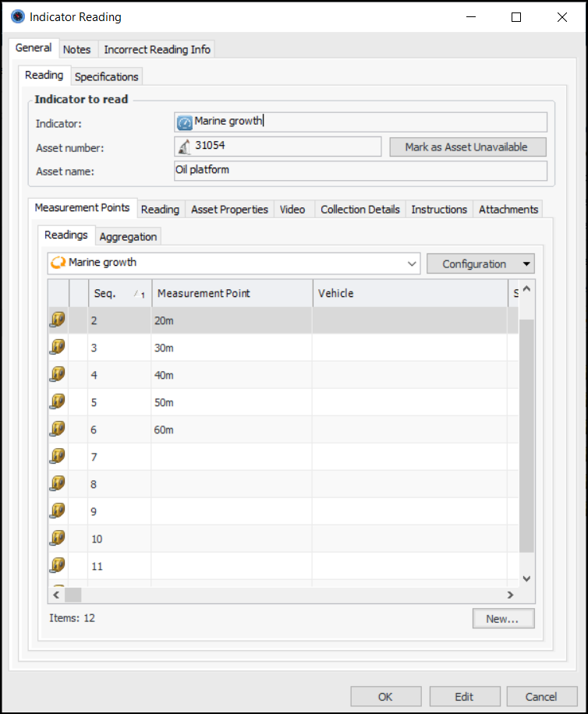Screen dimensions: 588x714
Task: Maximize the Indicator Reading window
Action: coord(516,17)
